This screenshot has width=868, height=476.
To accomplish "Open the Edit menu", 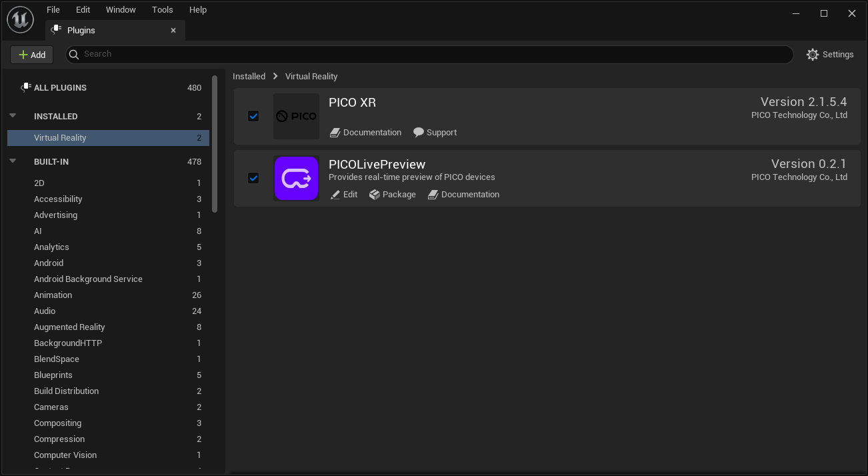I will tap(83, 10).
